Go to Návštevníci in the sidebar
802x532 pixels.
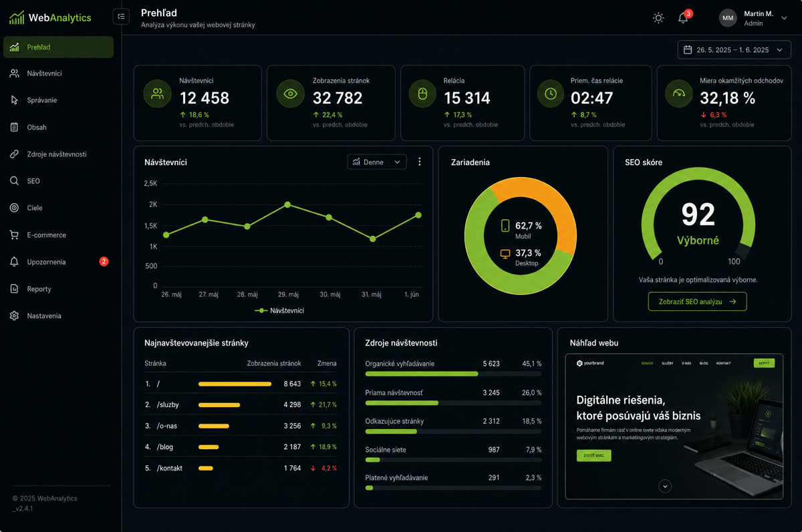pyautogui.click(x=59, y=74)
